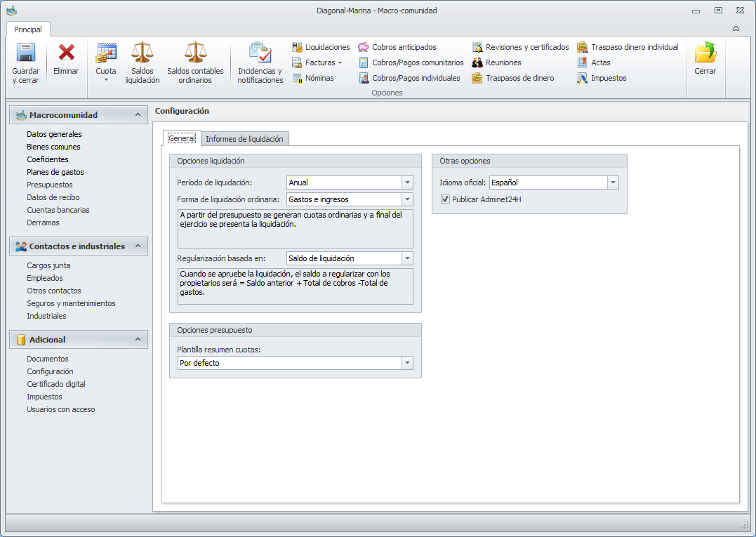Image resolution: width=756 pixels, height=537 pixels.
Task: Open Incidencias y notificaciones icon
Action: [260, 52]
